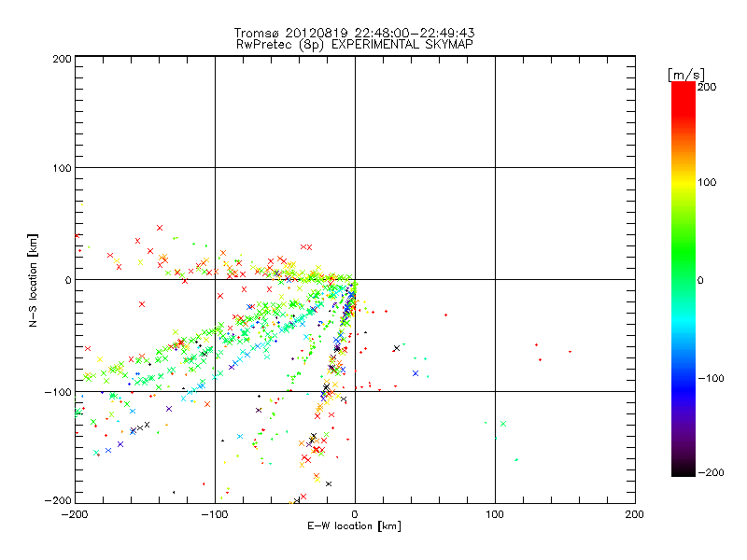This screenshot has height=560, width=747.
Task: Click the 0 tick label on the N-S axis
Action: [68, 280]
